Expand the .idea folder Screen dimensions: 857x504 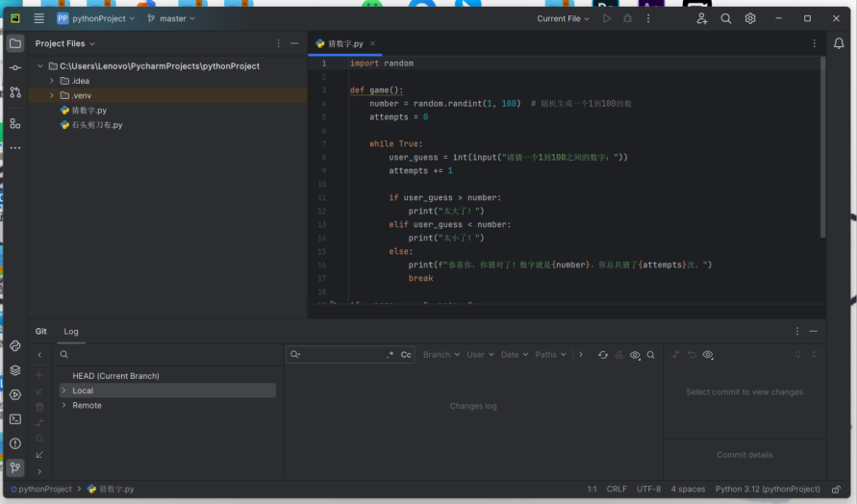click(x=52, y=81)
